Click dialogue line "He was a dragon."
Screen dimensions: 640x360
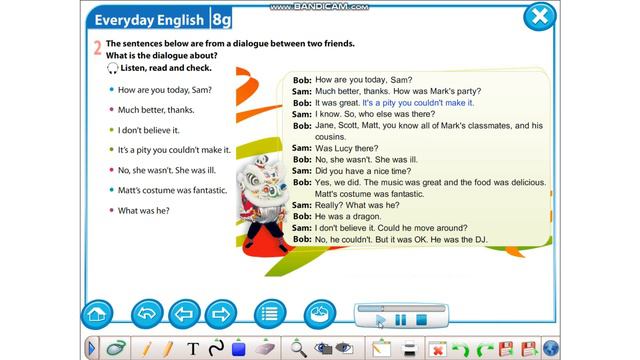click(x=348, y=216)
